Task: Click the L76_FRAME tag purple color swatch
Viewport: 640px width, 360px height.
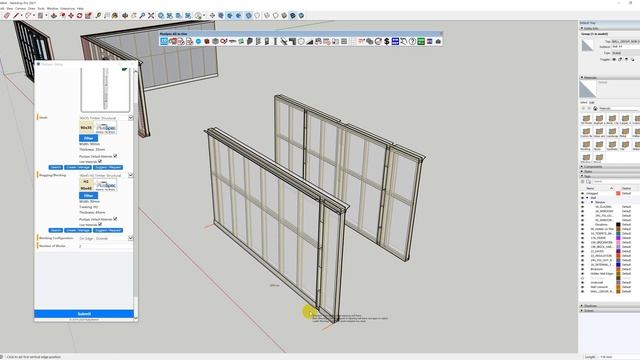Action: pyautogui.click(x=618, y=238)
